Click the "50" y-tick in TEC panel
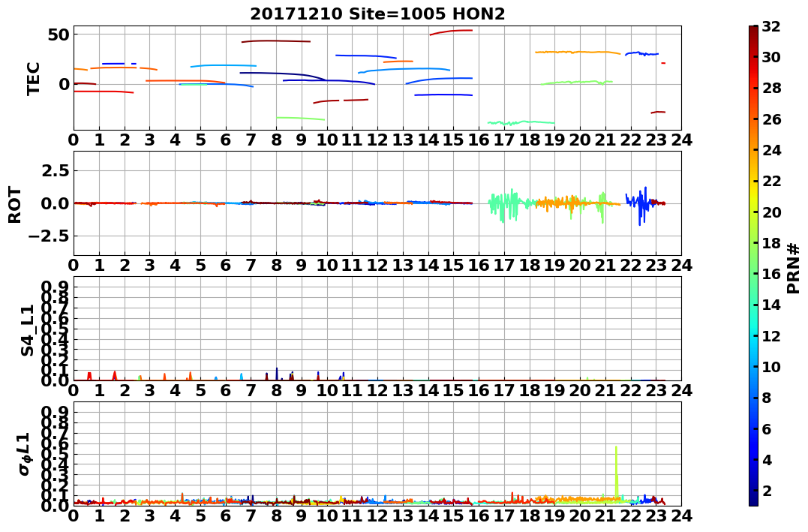The width and height of the screenshot is (808, 532). [x=59, y=35]
